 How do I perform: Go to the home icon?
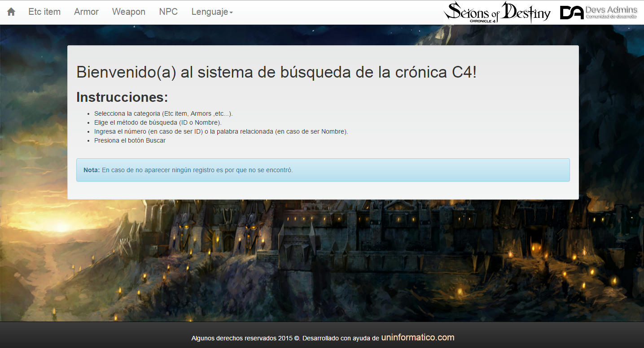[x=11, y=12]
